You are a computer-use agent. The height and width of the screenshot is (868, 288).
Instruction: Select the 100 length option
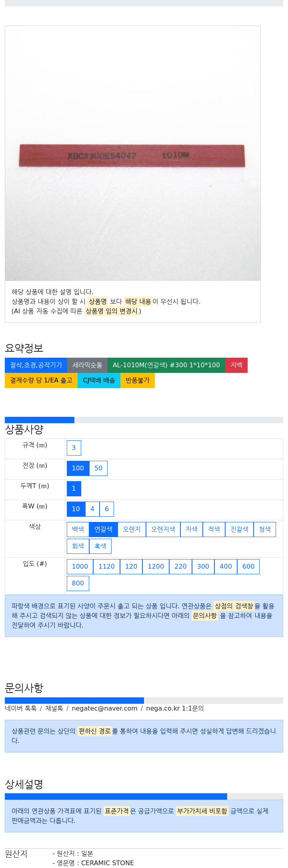(x=78, y=468)
